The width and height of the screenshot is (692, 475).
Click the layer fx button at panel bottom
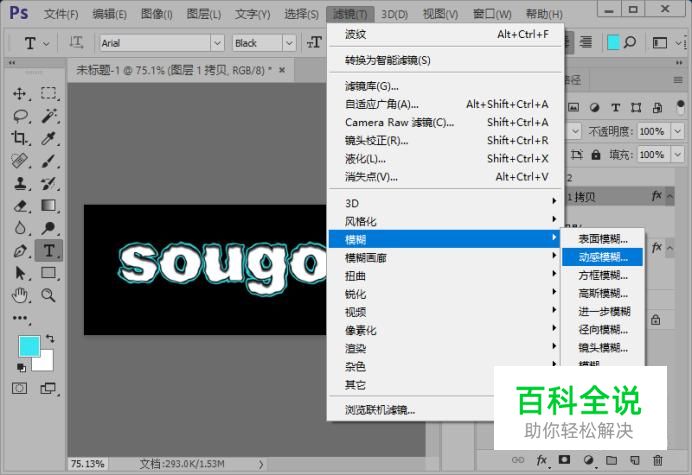click(x=542, y=460)
